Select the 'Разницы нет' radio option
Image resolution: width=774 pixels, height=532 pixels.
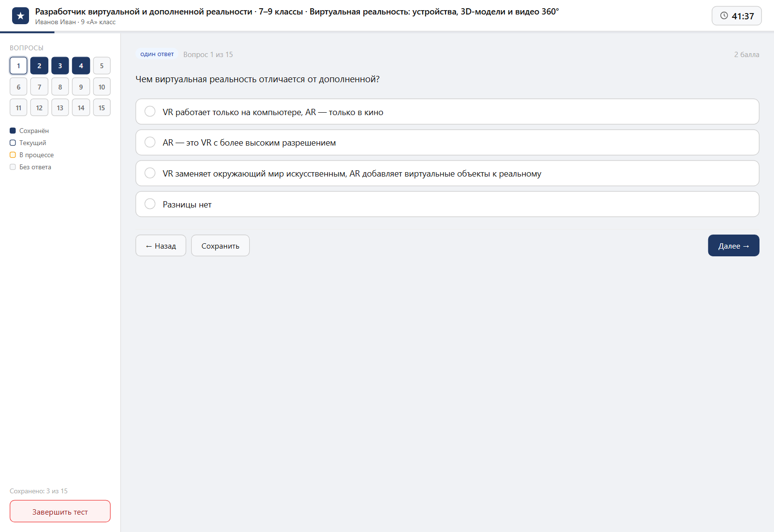click(x=447, y=204)
